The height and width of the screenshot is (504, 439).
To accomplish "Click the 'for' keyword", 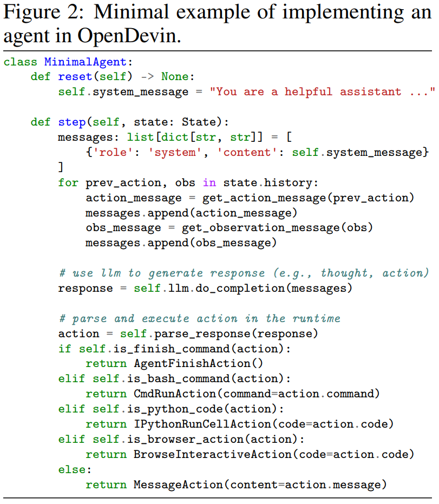I will coord(68,182).
